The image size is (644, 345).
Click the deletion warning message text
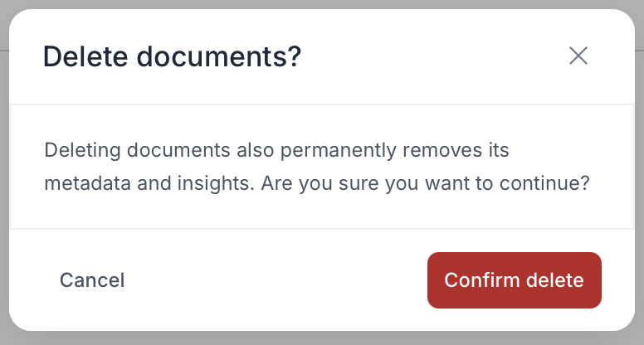point(316,167)
